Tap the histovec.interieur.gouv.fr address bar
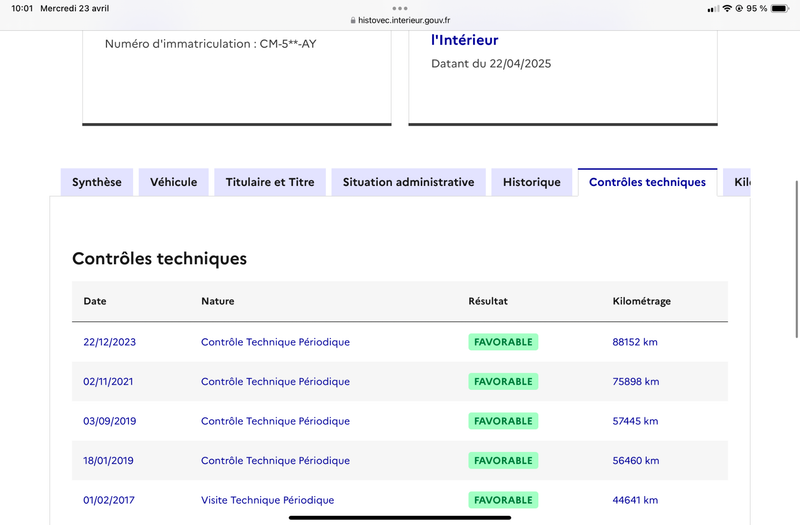800x525 pixels. pyautogui.click(x=400, y=20)
